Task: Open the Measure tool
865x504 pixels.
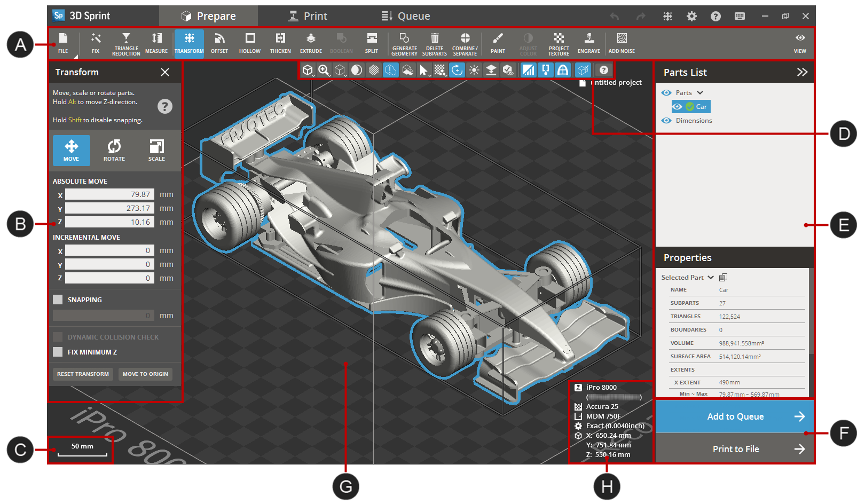Action: [156, 43]
